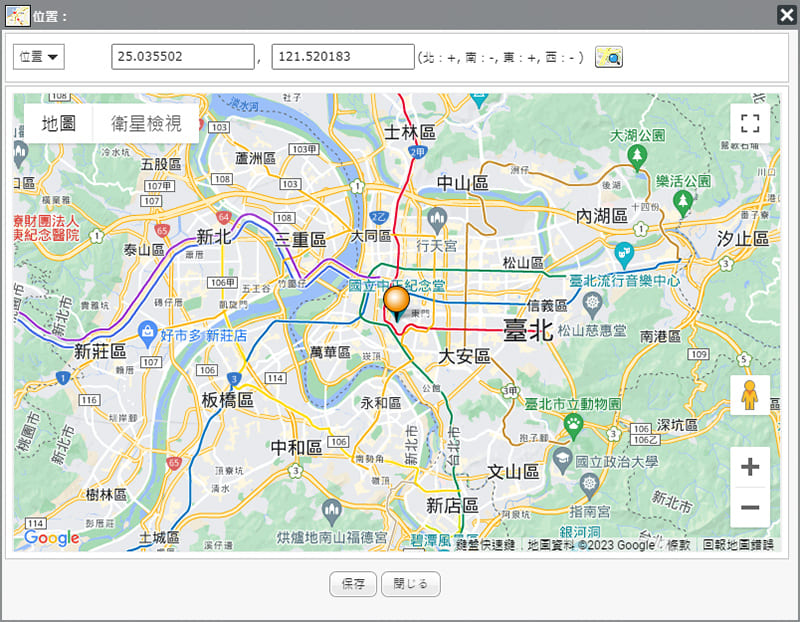The image size is (800, 622).
Task: Click the 臺北市立動物園 paw marker
Action: 573,427
